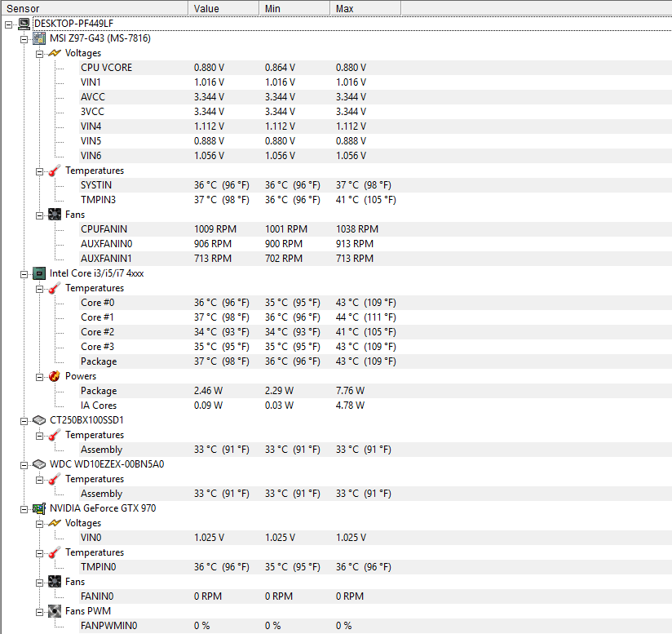The image size is (672, 634).
Task: Select the 3VCC voltage row
Action: (375, 112)
